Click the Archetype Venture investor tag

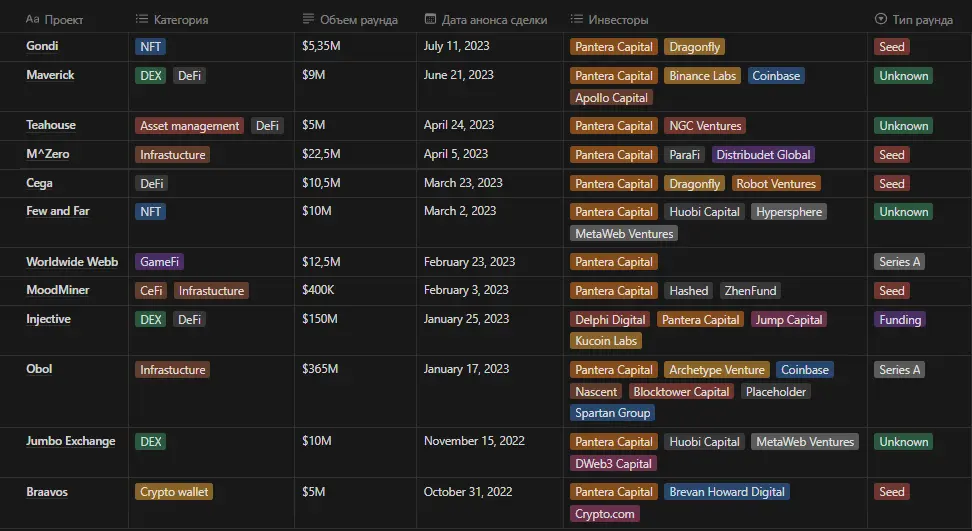[x=717, y=370]
